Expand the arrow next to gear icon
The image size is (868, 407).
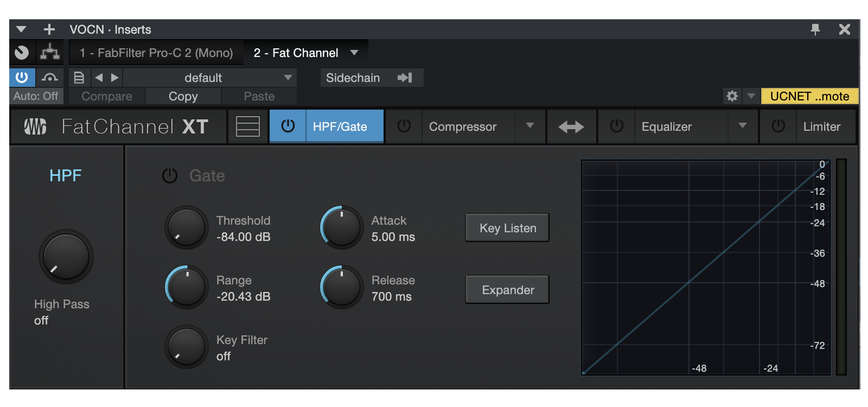(751, 96)
